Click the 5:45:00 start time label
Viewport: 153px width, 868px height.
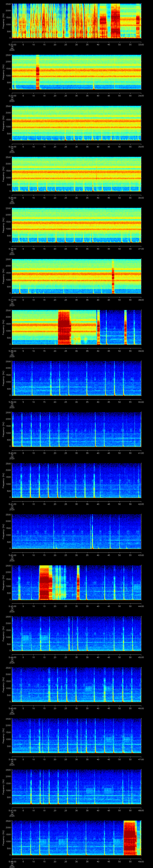(12, 708)
